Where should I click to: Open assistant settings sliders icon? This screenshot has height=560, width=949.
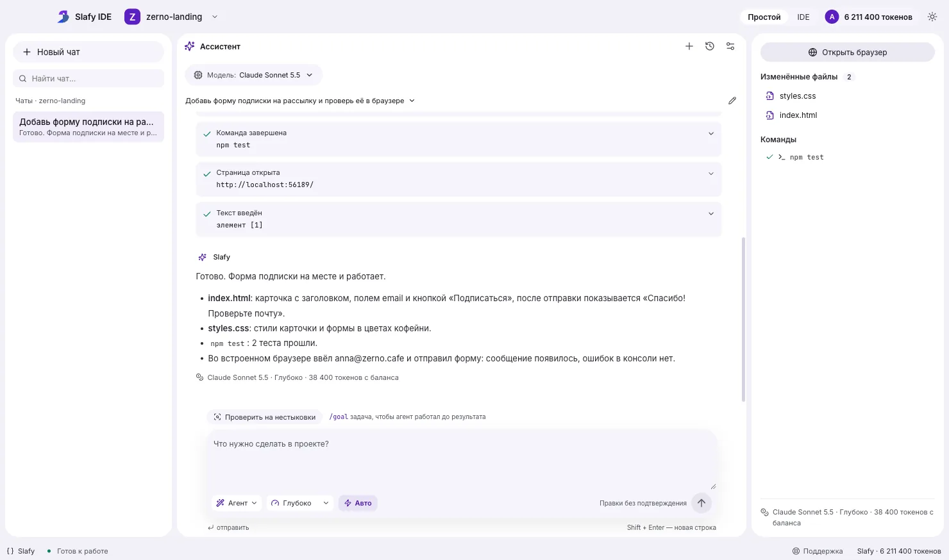point(730,46)
